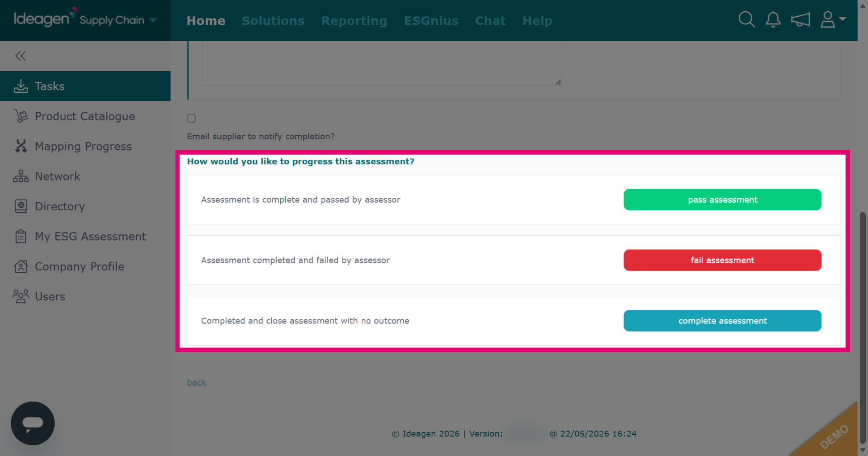Tick the email supplier notification checkbox
Image resolution: width=868 pixels, height=456 pixels.
click(x=192, y=119)
